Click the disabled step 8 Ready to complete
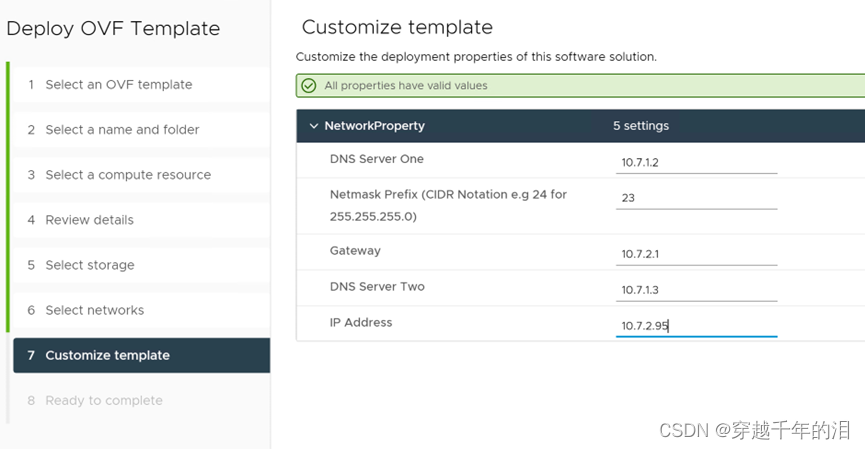865x449 pixels. point(141,400)
